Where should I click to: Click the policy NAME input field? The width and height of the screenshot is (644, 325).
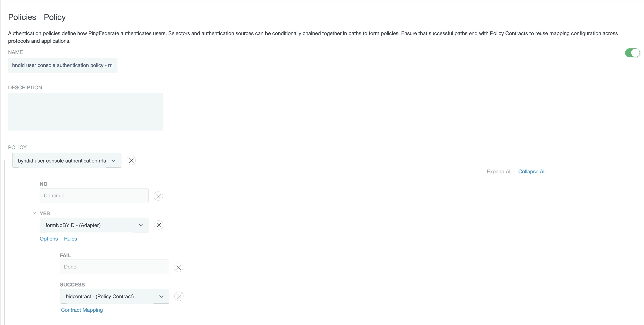pos(63,65)
